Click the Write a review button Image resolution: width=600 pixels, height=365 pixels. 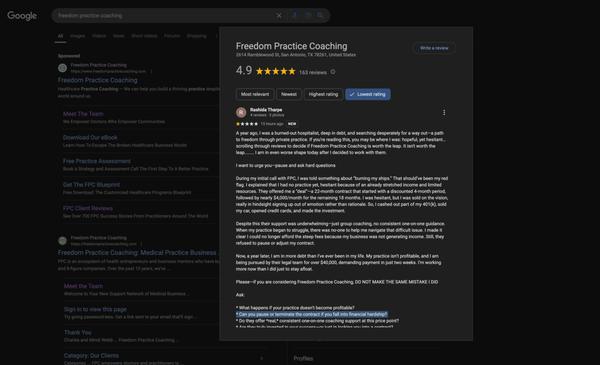(434, 48)
